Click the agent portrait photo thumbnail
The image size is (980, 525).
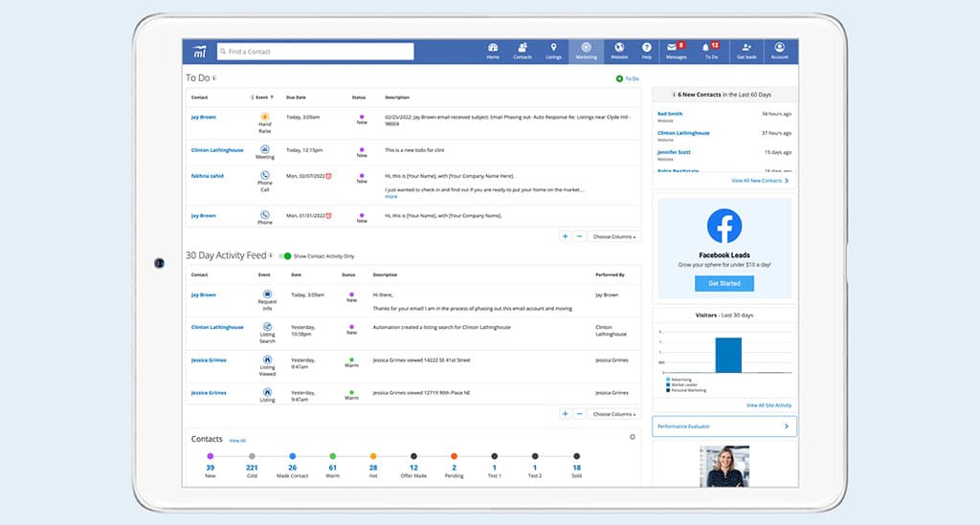coord(724,466)
